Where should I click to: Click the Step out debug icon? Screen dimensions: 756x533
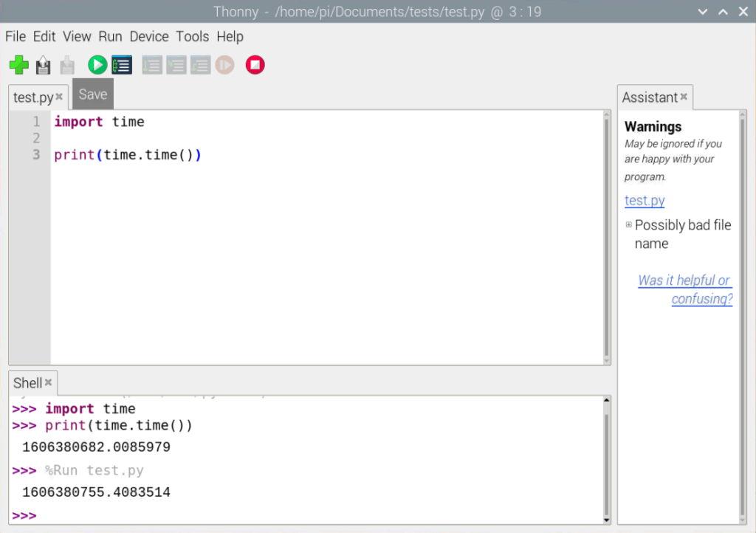click(x=201, y=65)
